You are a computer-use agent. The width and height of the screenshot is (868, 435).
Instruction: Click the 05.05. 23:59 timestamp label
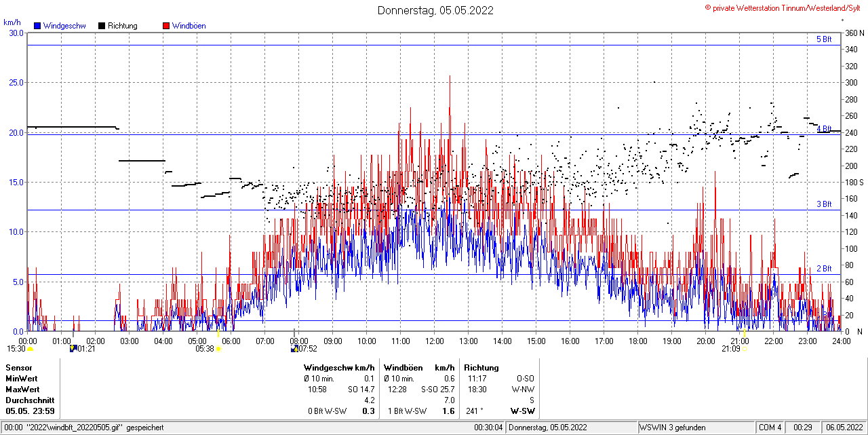point(31,411)
